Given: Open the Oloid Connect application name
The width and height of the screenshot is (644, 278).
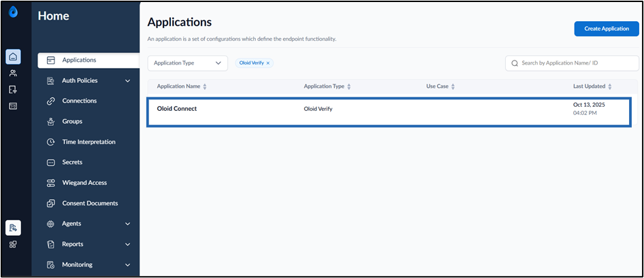Looking at the screenshot, I should click(177, 109).
